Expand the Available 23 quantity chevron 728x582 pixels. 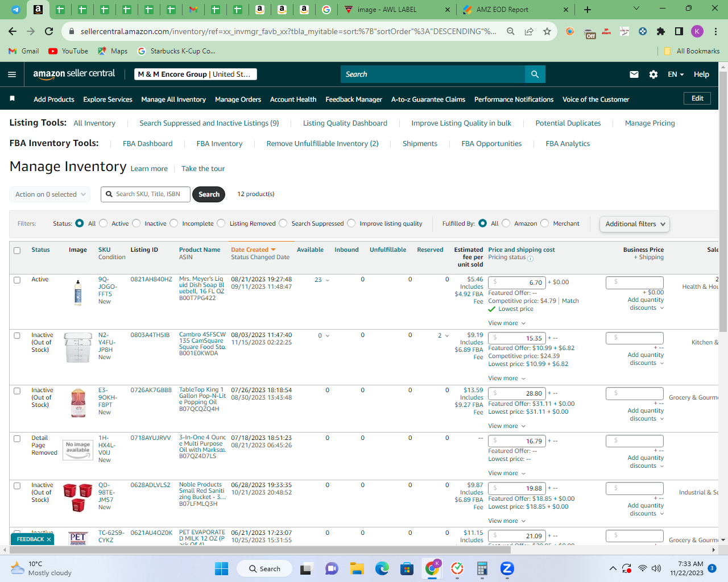coord(328,280)
